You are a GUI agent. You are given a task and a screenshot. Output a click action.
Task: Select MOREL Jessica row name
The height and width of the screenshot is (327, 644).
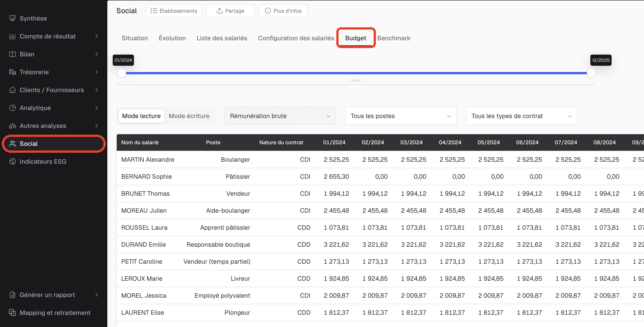click(x=144, y=295)
